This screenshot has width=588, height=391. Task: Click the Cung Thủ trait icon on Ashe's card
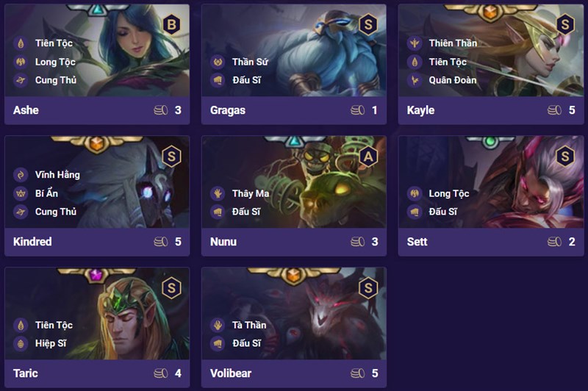(21, 80)
